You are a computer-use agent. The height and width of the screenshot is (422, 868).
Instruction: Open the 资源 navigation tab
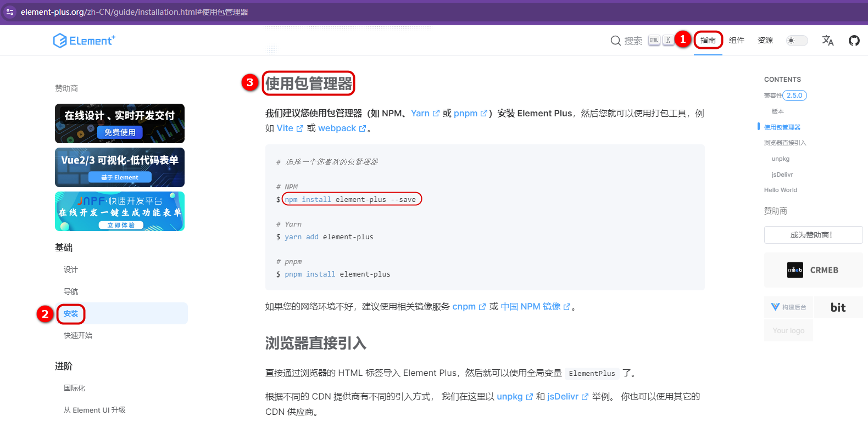pos(765,40)
